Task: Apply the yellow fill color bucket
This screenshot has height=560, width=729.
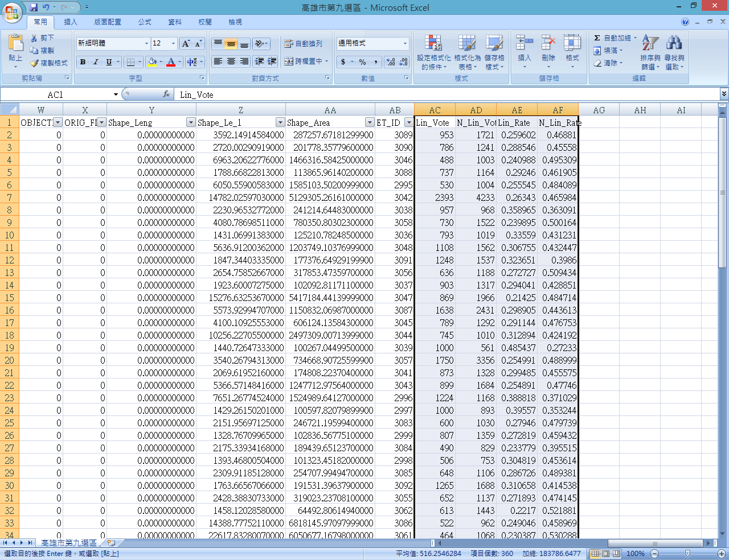Action: (x=152, y=62)
